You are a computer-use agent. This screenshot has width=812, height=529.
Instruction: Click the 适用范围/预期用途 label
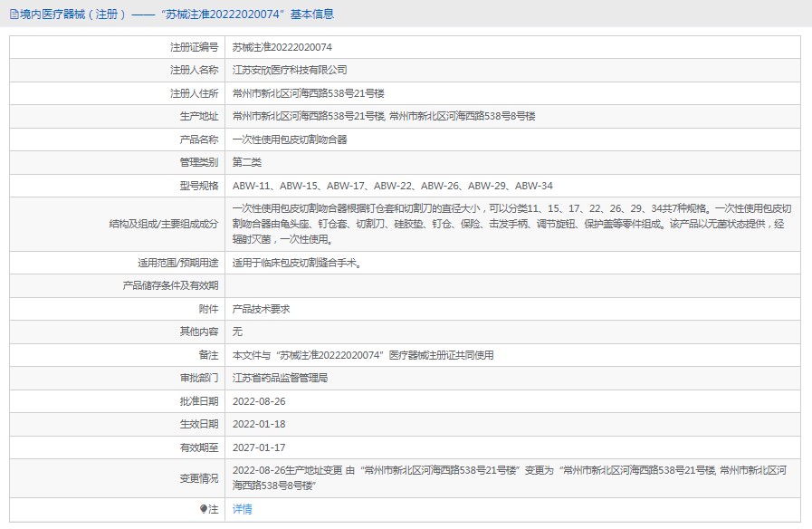click(177, 263)
